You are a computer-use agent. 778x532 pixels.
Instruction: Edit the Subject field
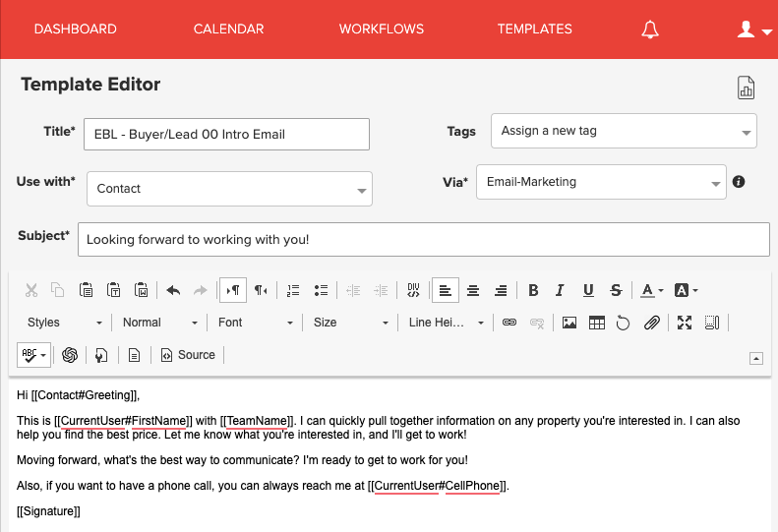tap(424, 240)
